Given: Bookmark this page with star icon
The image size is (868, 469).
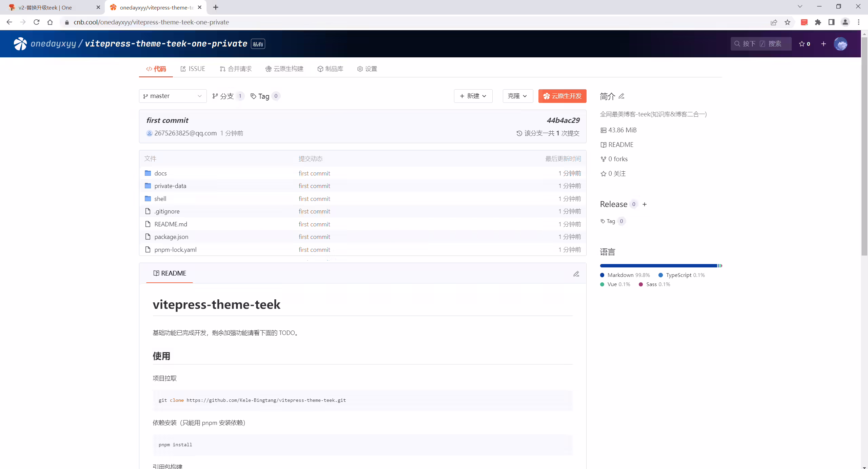Looking at the screenshot, I should [787, 22].
